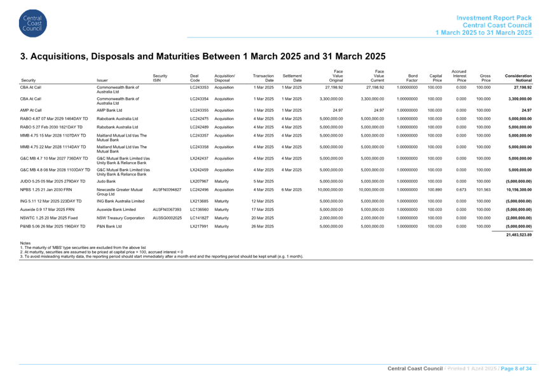Select the 'Accrued Interest Price' column header
This screenshot has width=555, height=392.
[459, 76]
